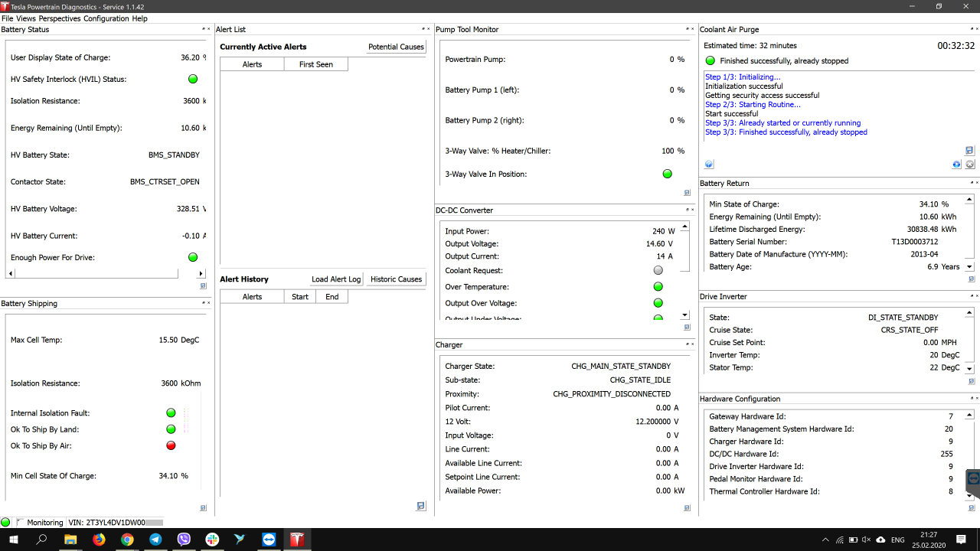The height and width of the screenshot is (551, 980).
Task: Click the Ok To Ship By Air red indicator
Action: [171, 445]
